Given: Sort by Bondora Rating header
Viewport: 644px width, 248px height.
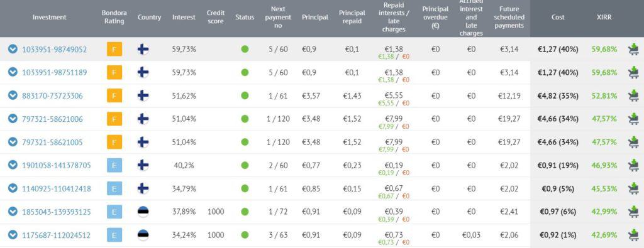Looking at the screenshot, I should click(x=114, y=17).
